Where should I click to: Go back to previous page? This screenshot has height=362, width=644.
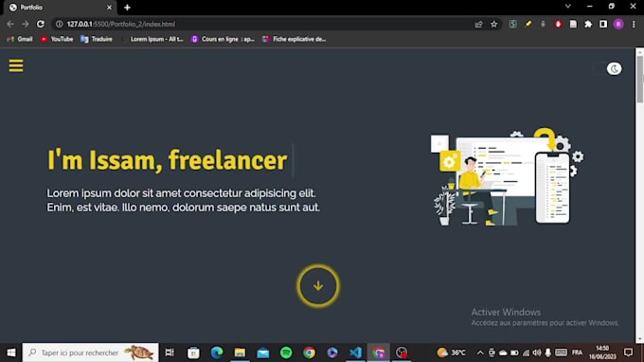coord(10,25)
